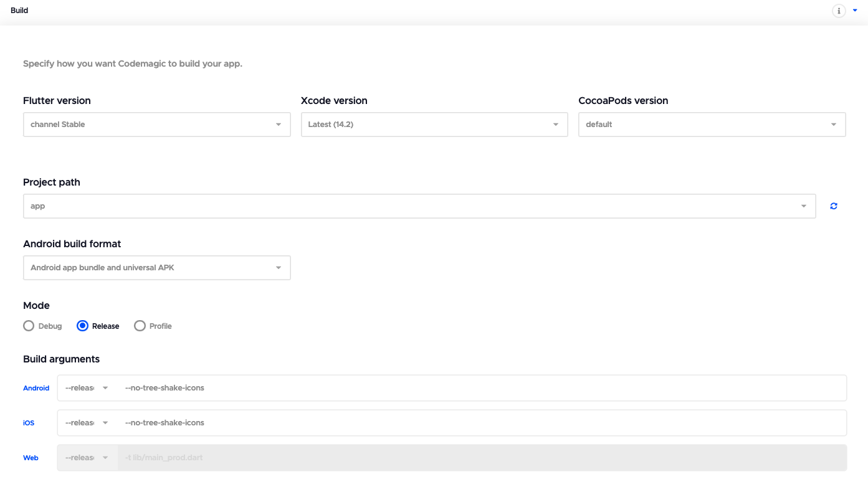Click the Flutter version label

click(57, 101)
